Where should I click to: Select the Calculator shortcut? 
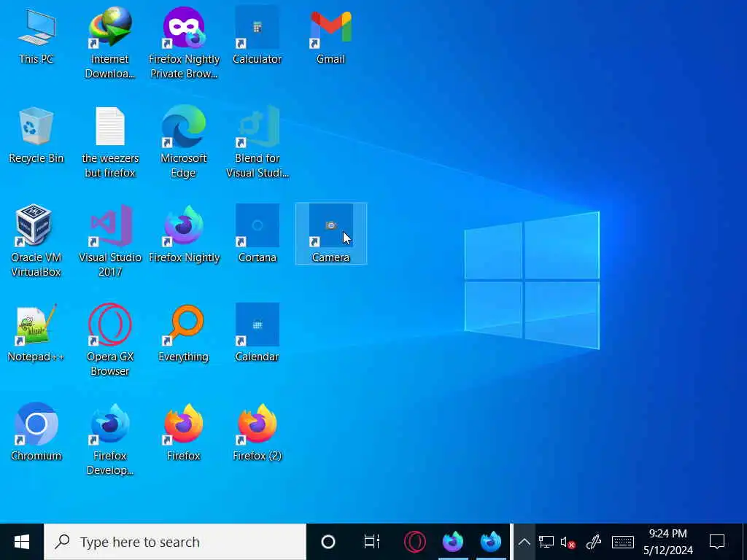[x=258, y=36]
